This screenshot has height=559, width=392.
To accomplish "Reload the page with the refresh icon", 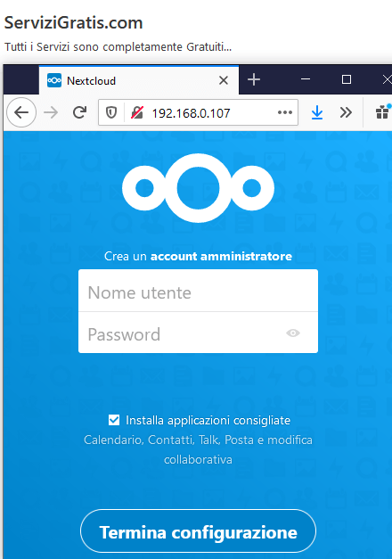I will click(80, 112).
